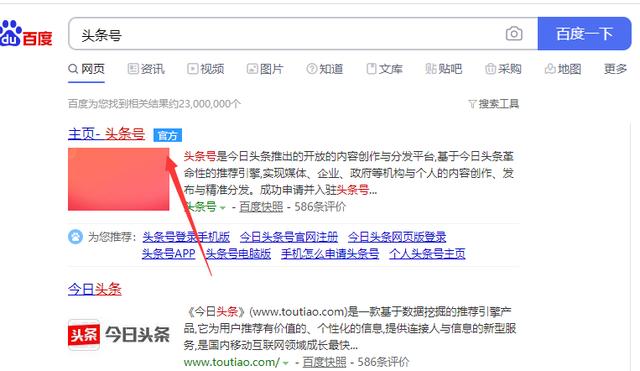Open the 更多 search categories menu

pos(615,69)
